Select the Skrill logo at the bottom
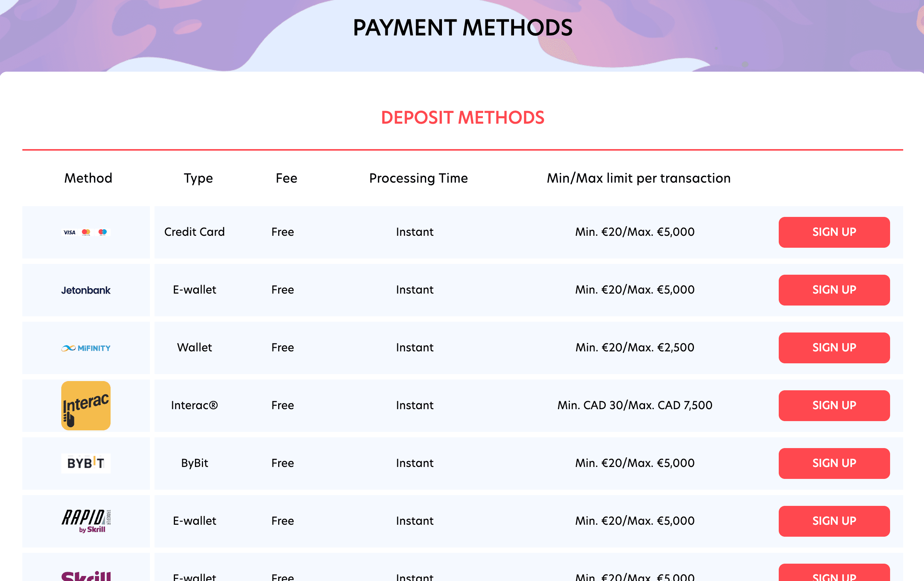 (x=86, y=576)
